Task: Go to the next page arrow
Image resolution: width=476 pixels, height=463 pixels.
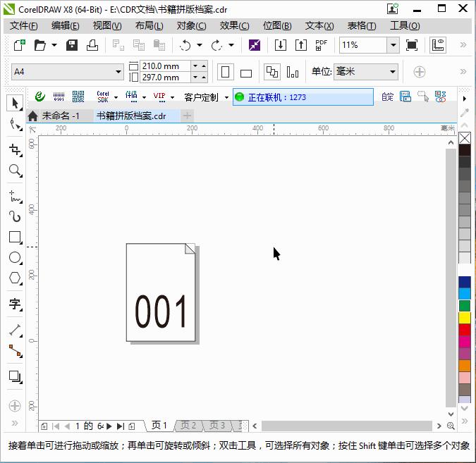Action: 109,426
